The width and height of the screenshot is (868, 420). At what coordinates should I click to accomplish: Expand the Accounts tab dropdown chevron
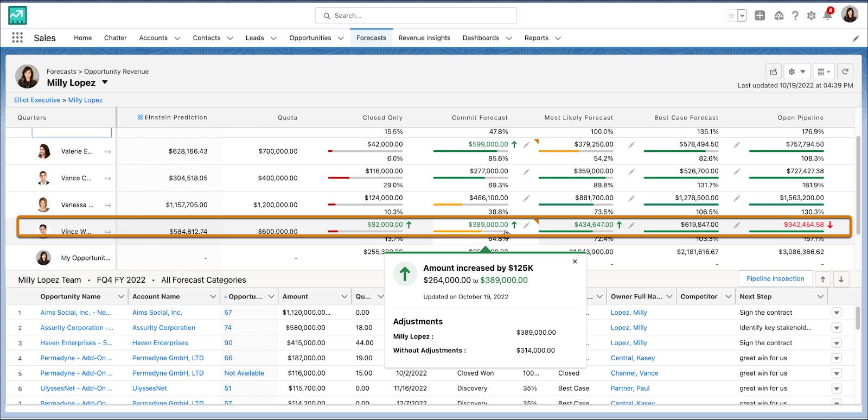click(177, 38)
